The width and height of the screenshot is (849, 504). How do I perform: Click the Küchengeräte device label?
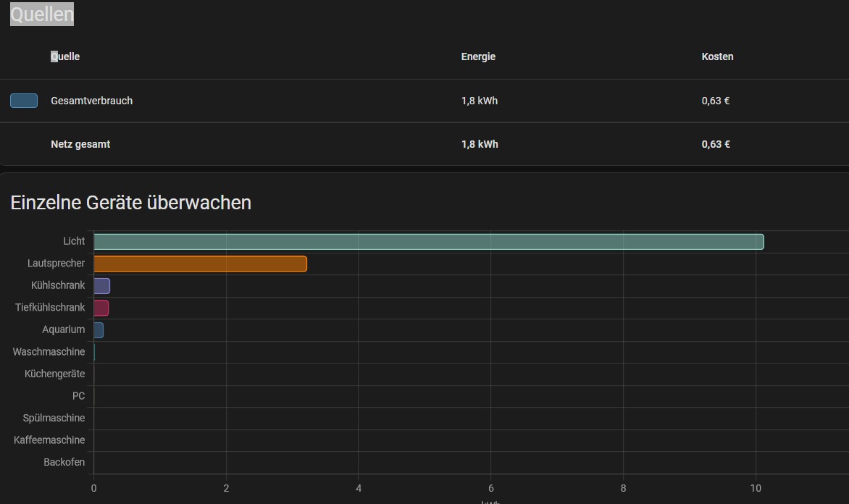pos(54,374)
